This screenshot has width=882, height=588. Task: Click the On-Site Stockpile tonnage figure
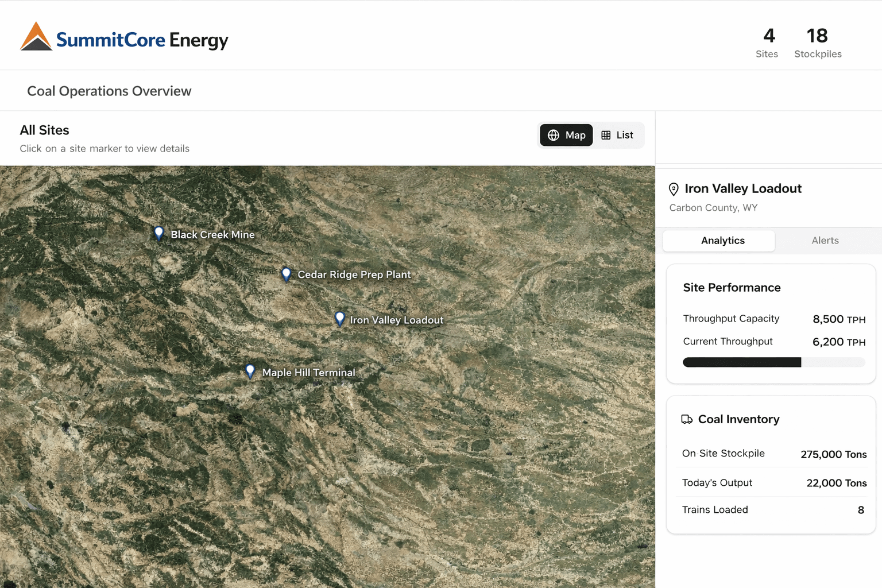point(833,454)
